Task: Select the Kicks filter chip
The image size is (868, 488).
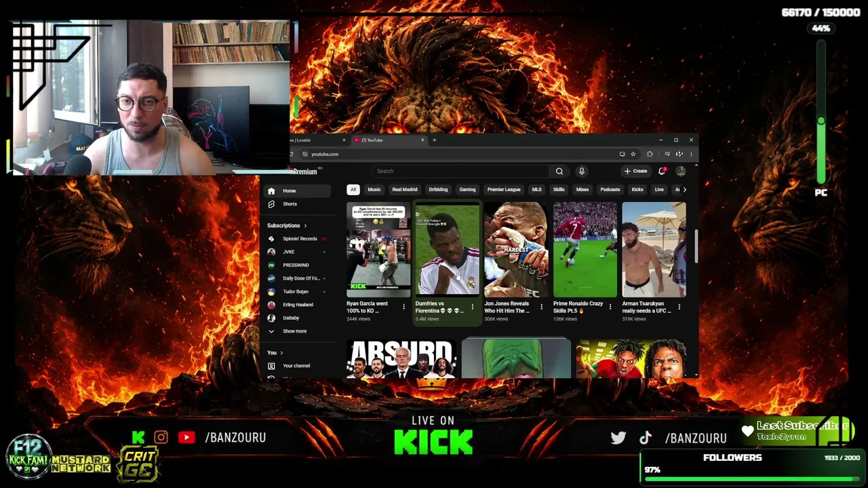Action: (x=637, y=190)
